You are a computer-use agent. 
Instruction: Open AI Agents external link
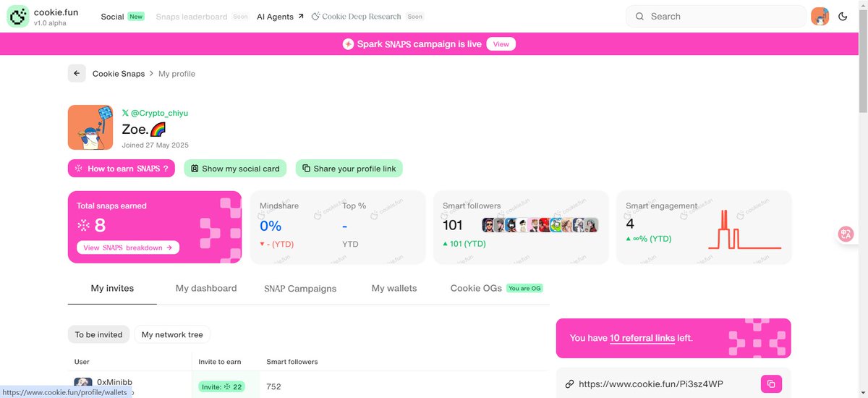[x=280, y=17]
